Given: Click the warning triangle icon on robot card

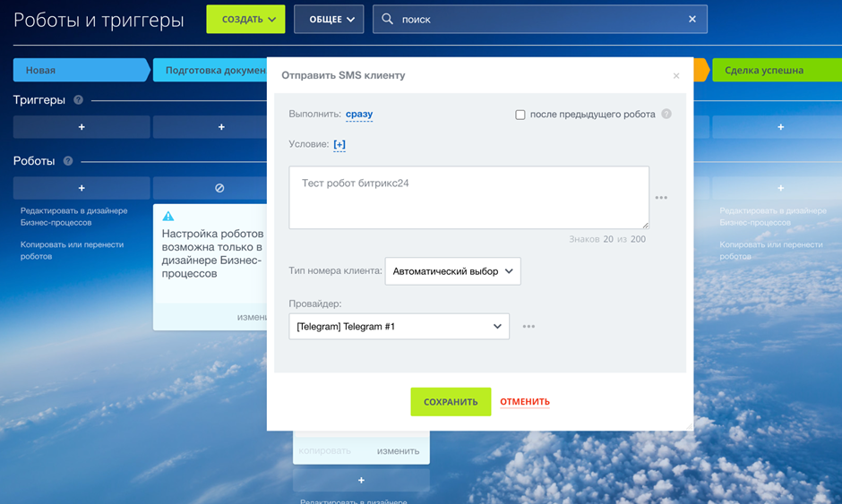Looking at the screenshot, I should click(x=168, y=217).
